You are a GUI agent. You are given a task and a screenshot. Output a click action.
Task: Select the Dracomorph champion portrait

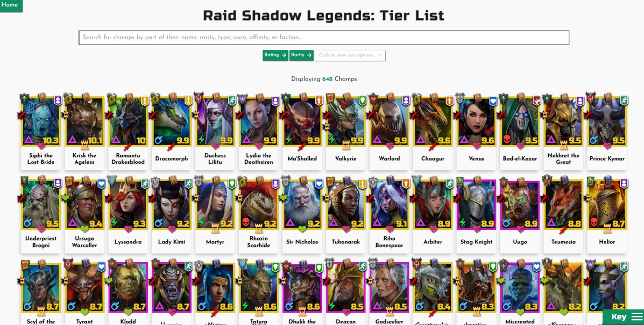[172, 121]
